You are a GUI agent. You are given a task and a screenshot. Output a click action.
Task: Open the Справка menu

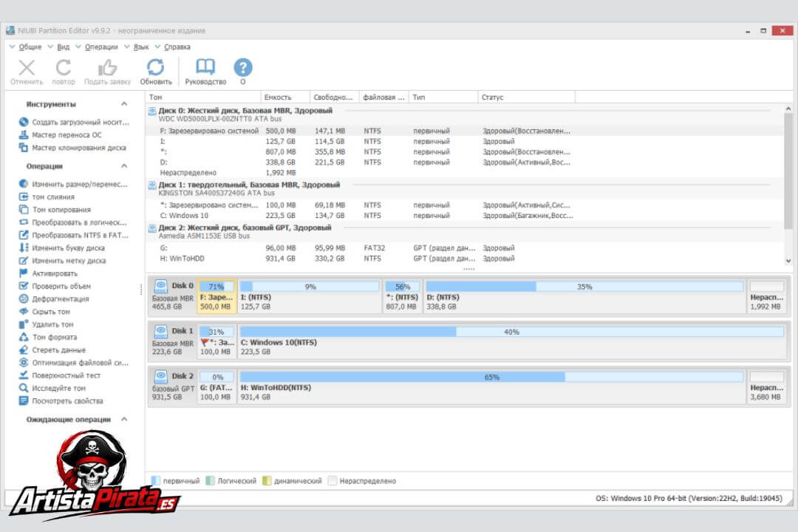pyautogui.click(x=177, y=47)
